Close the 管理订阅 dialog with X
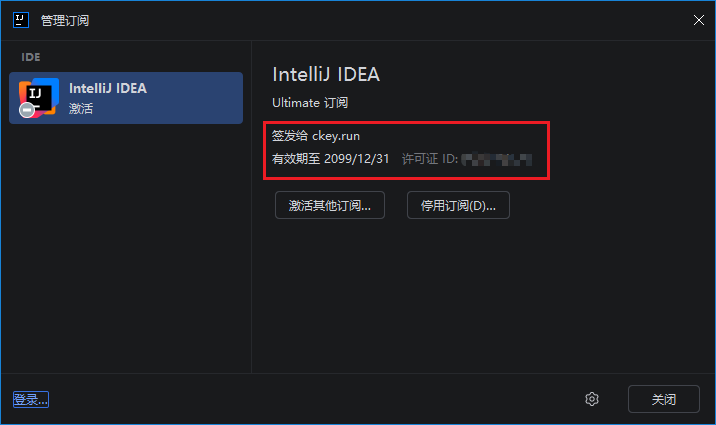 [699, 20]
